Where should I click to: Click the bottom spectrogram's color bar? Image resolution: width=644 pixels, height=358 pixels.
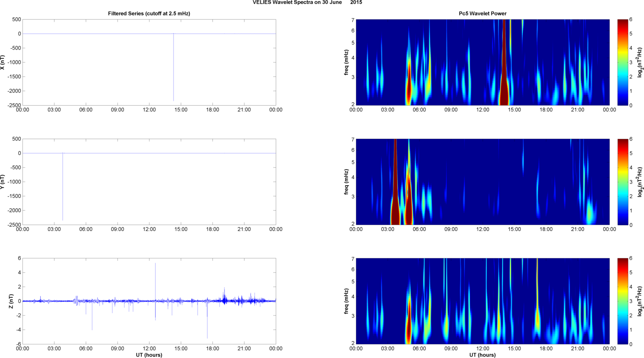coord(623,301)
